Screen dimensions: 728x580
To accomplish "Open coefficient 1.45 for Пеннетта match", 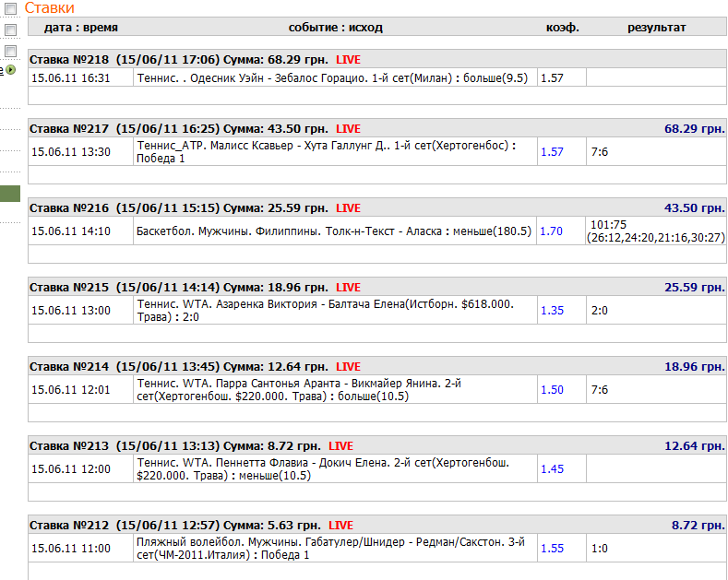I will [x=552, y=469].
